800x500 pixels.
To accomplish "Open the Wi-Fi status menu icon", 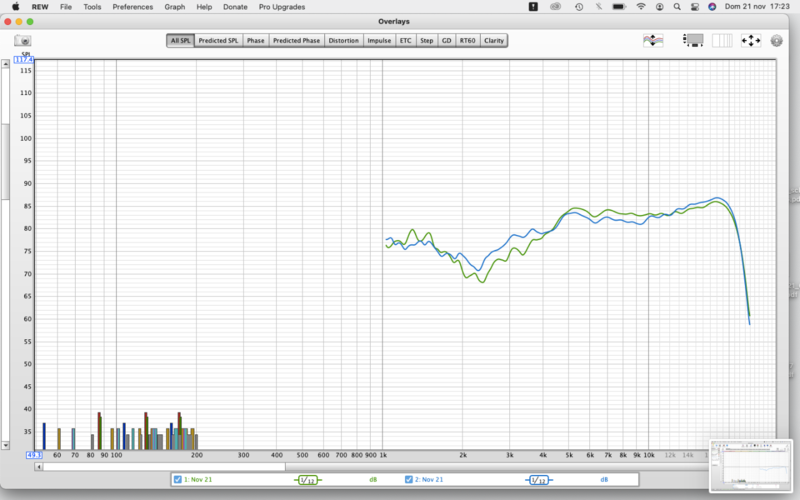I will (x=641, y=7).
